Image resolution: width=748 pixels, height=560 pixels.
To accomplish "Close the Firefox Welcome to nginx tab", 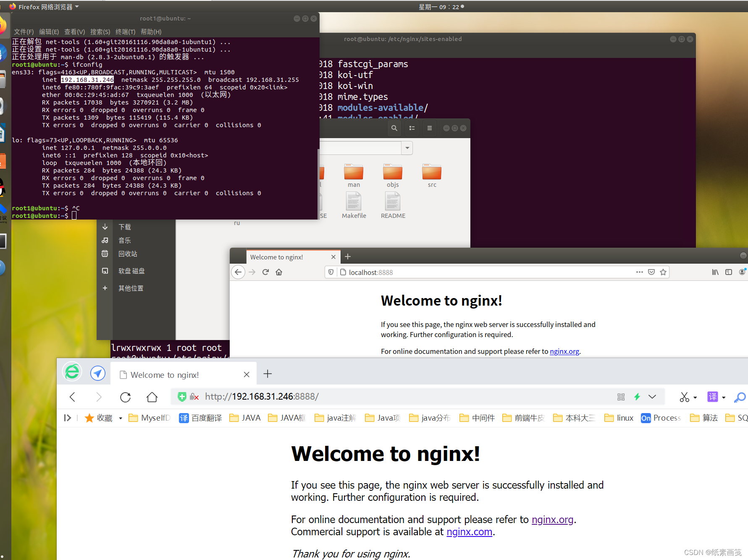I will pyautogui.click(x=333, y=257).
